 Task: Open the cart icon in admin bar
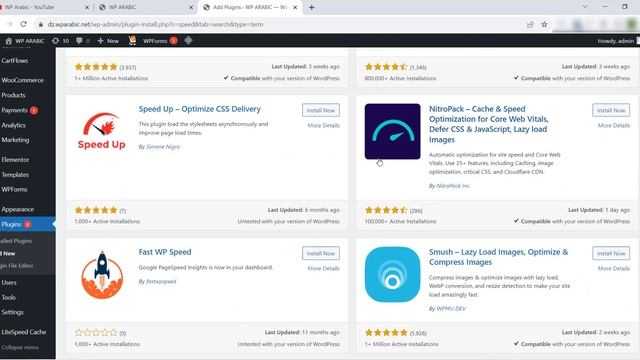[x=132, y=40]
